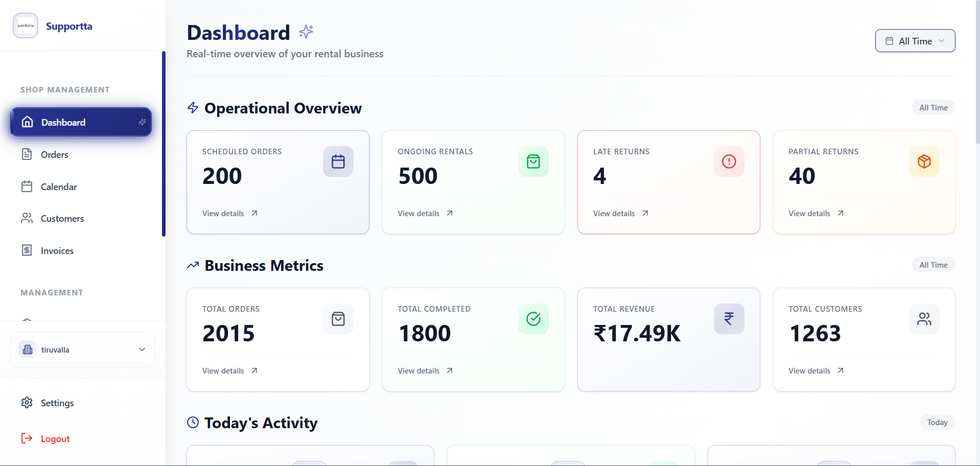
Task: Navigate to Customers section
Action: 62,218
